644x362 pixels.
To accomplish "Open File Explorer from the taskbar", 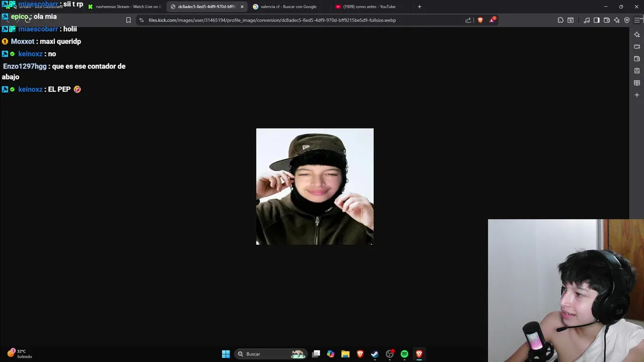I will 345,354.
